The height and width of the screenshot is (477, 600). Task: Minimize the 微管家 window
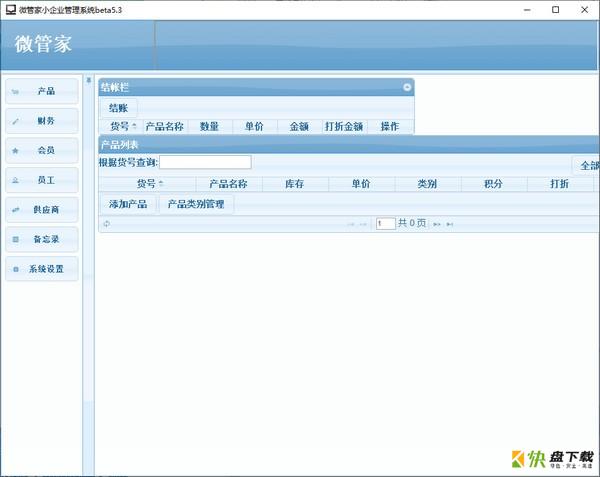click(x=527, y=10)
